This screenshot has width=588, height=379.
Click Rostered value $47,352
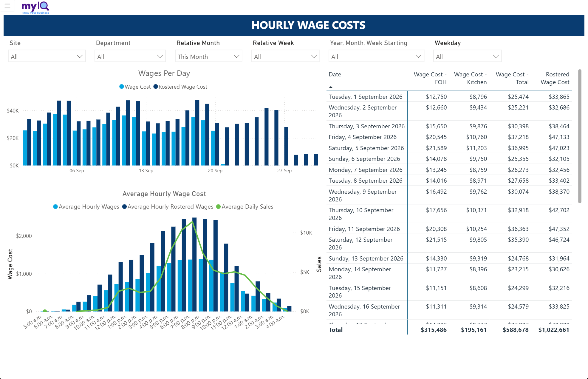pos(559,229)
